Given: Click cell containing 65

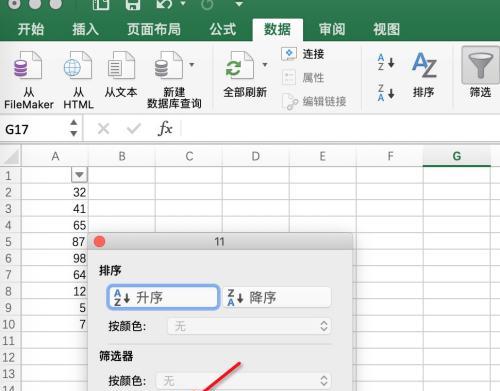Looking at the screenshot, I should (x=55, y=225).
